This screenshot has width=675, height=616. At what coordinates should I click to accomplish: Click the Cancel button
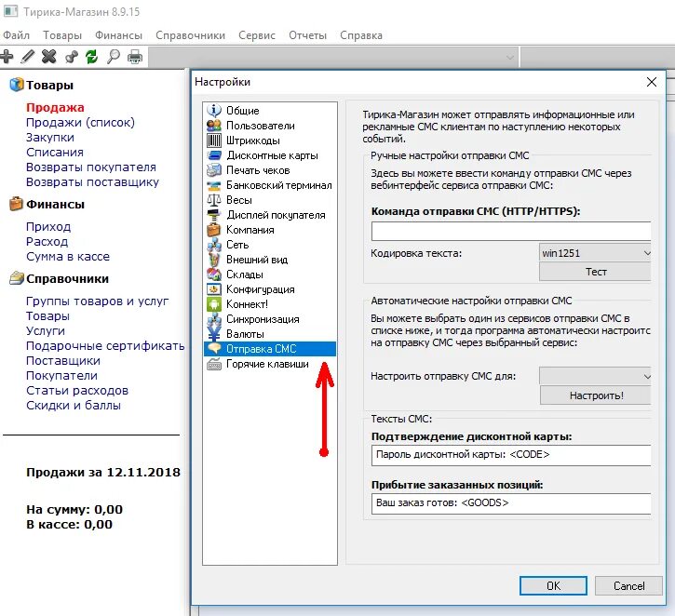(628, 586)
